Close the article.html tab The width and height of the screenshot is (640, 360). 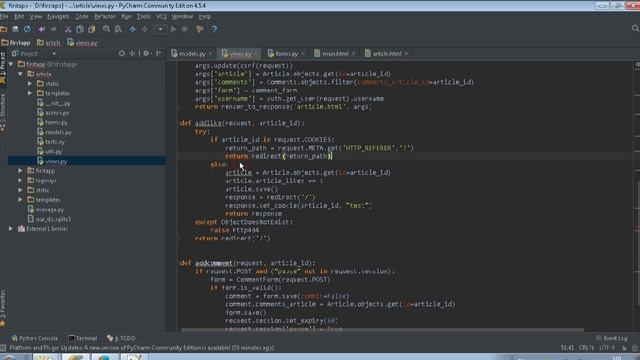click(x=406, y=53)
